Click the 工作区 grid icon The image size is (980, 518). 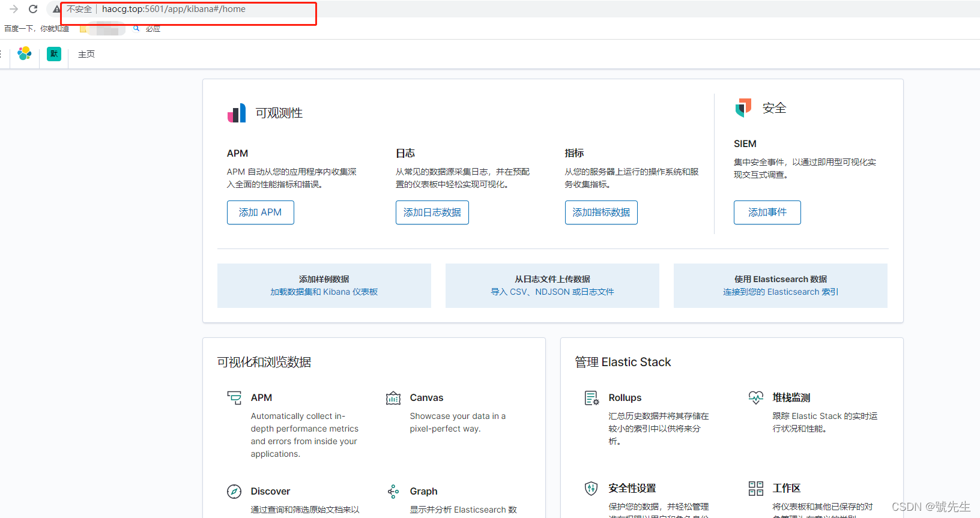click(x=756, y=488)
